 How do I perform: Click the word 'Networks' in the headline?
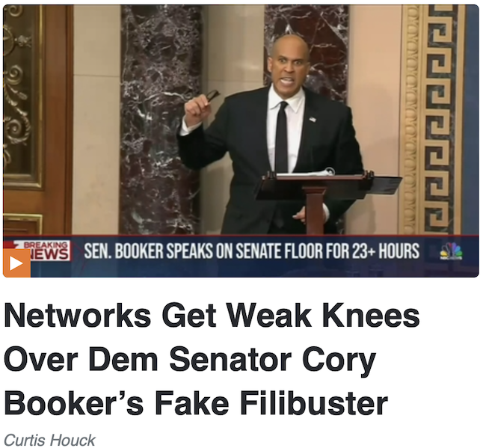click(x=77, y=316)
